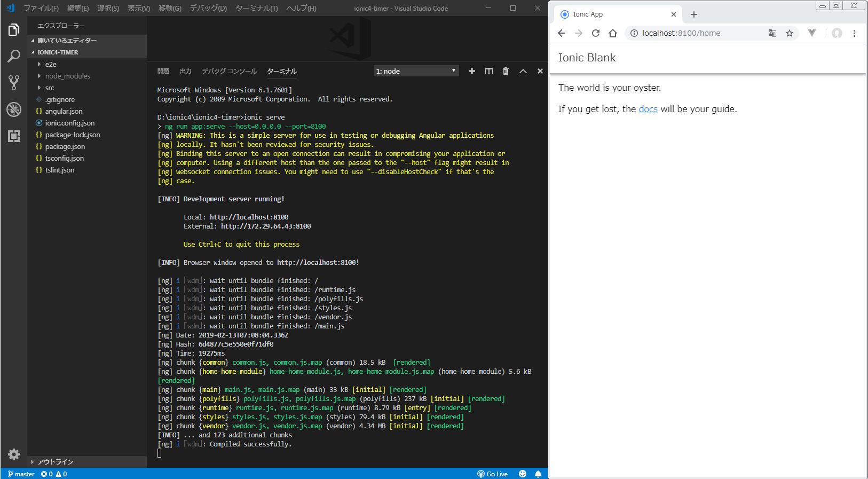Screen dimensions: 868x479
Task: Maximize terminal panel with up chevron
Action: click(523, 71)
